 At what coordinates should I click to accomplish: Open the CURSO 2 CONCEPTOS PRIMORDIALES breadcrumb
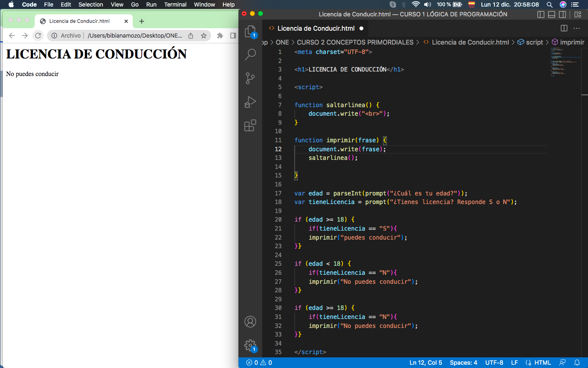pyautogui.click(x=355, y=42)
